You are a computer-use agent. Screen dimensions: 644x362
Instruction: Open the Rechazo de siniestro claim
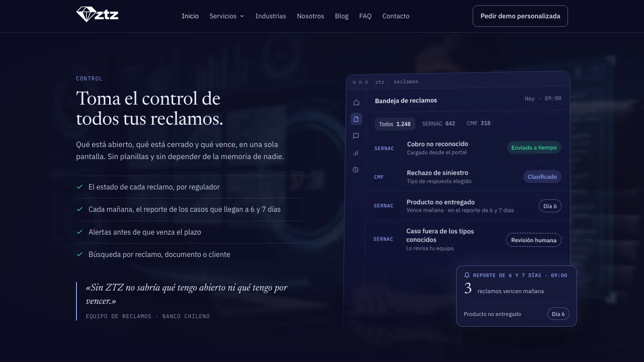coord(468,177)
